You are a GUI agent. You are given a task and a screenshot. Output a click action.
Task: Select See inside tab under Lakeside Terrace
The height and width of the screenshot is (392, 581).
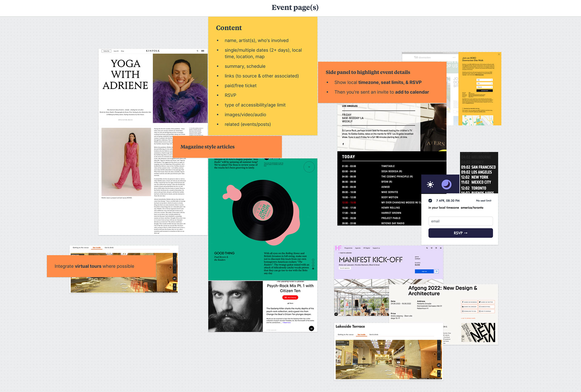(x=361, y=335)
